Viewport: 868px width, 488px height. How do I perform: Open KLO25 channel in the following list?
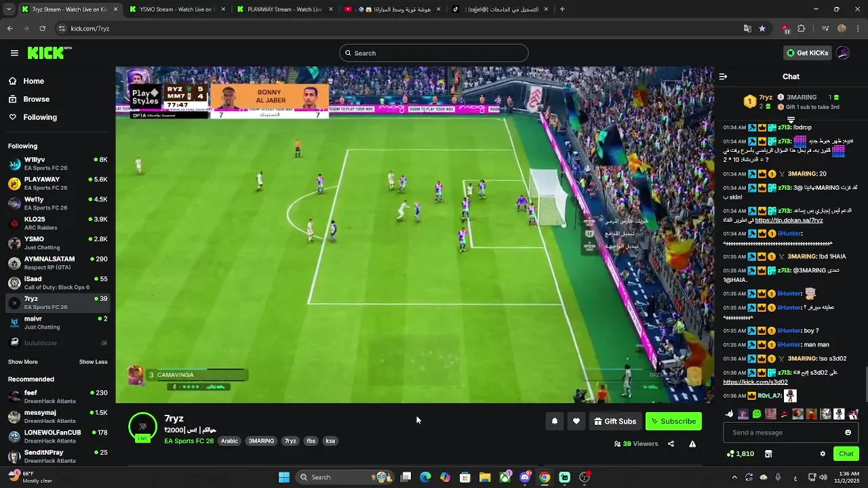click(58, 223)
